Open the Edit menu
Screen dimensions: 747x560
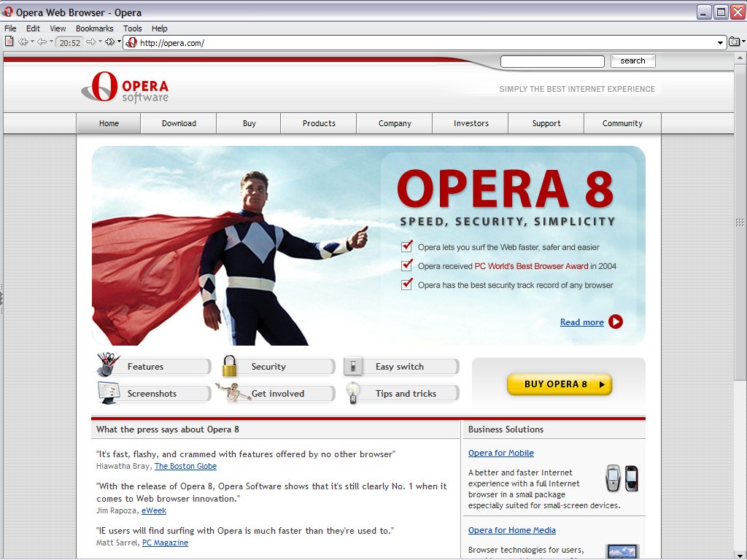coord(33,28)
